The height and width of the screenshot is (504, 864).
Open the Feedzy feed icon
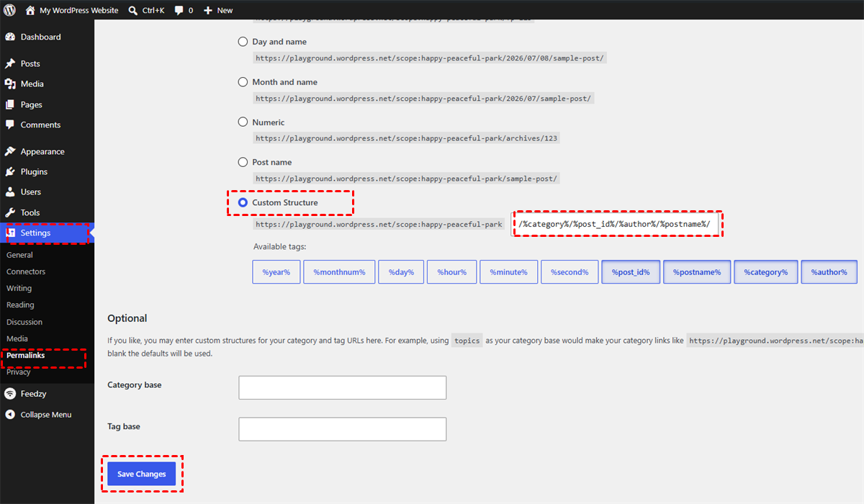pyautogui.click(x=10, y=394)
